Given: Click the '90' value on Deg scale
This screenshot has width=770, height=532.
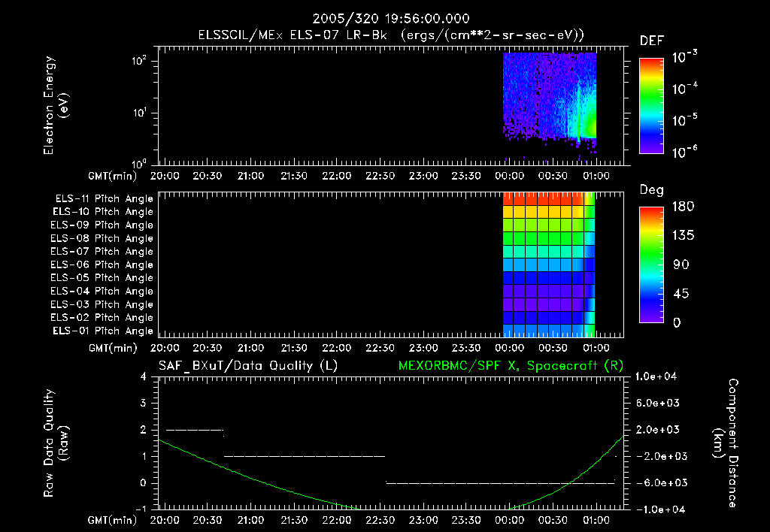Looking at the screenshot, I should [x=681, y=264].
